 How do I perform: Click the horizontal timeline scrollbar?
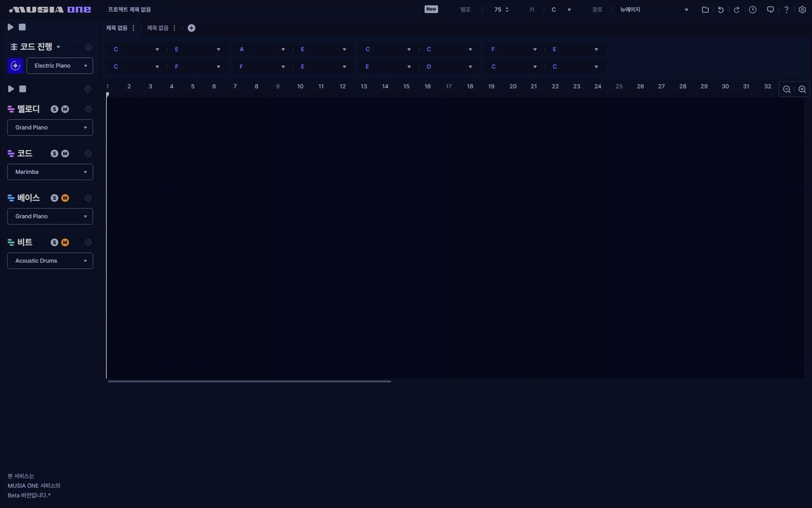click(x=249, y=381)
